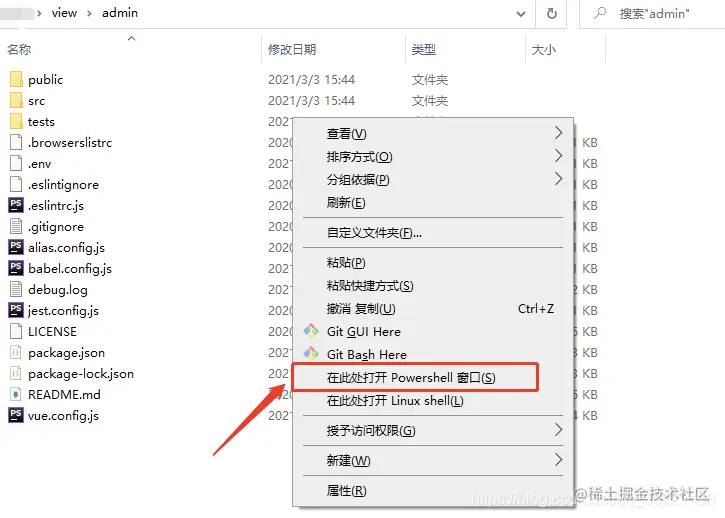This screenshot has width=725, height=518.
Task: Open the 新建(W) menu entry
Action: pyautogui.click(x=433, y=460)
